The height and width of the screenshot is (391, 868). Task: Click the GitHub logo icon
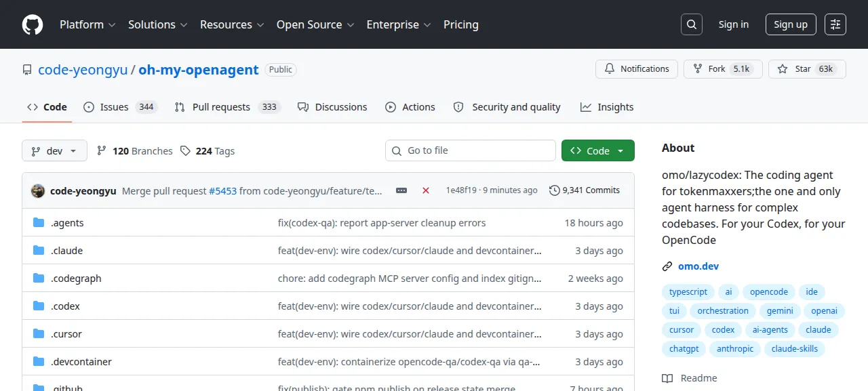pyautogui.click(x=33, y=24)
